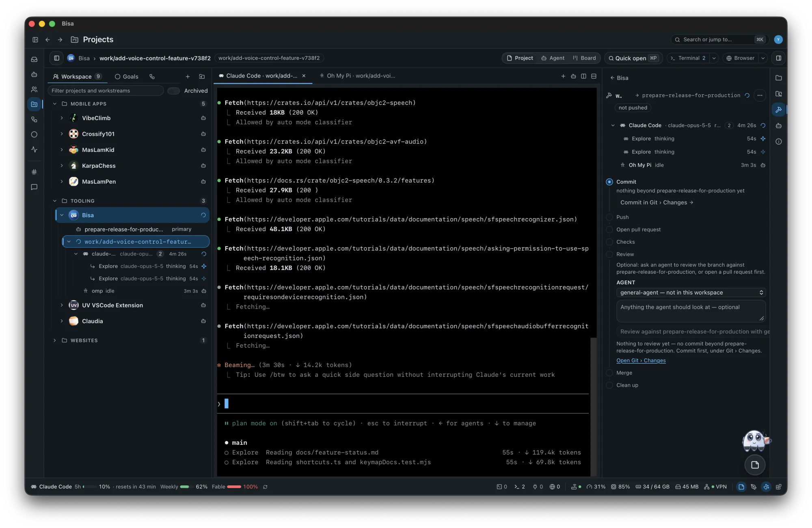
Task: Select the Merge step radio
Action: tap(609, 373)
